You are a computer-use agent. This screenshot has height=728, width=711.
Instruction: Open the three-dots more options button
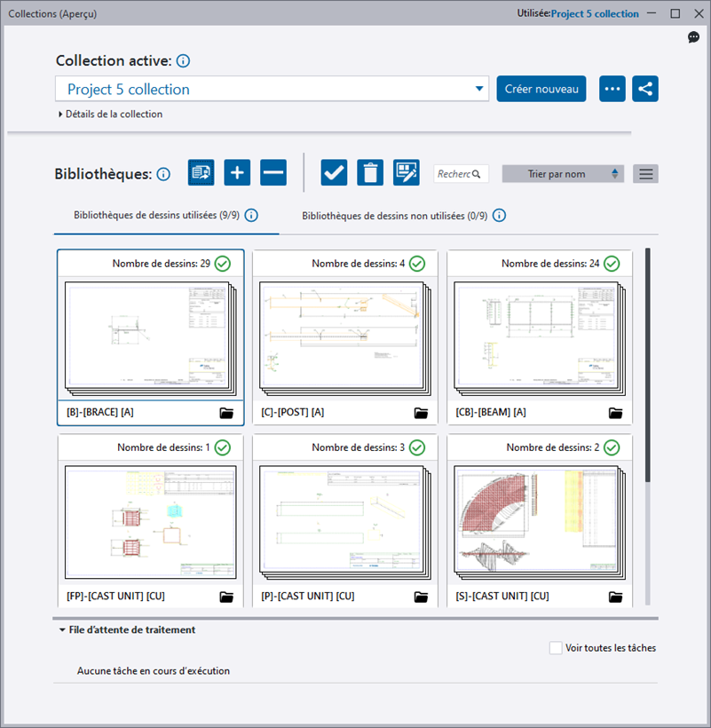(612, 89)
